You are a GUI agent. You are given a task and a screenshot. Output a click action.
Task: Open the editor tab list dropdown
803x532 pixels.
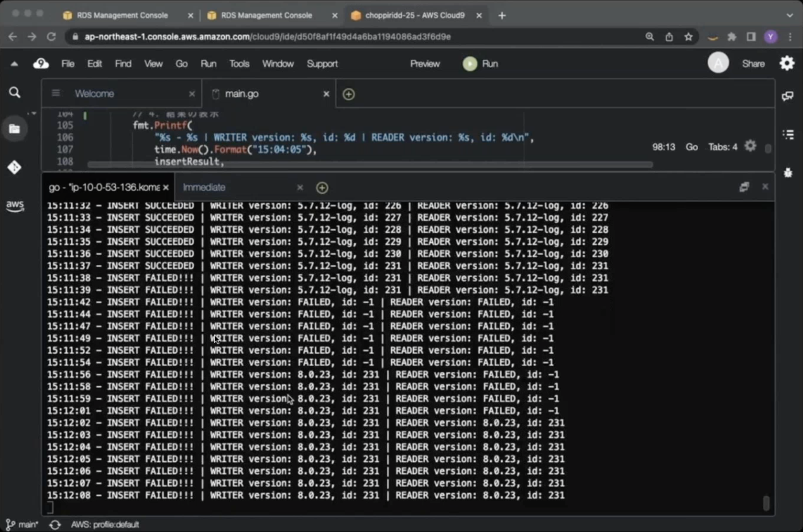pyautogui.click(x=56, y=93)
